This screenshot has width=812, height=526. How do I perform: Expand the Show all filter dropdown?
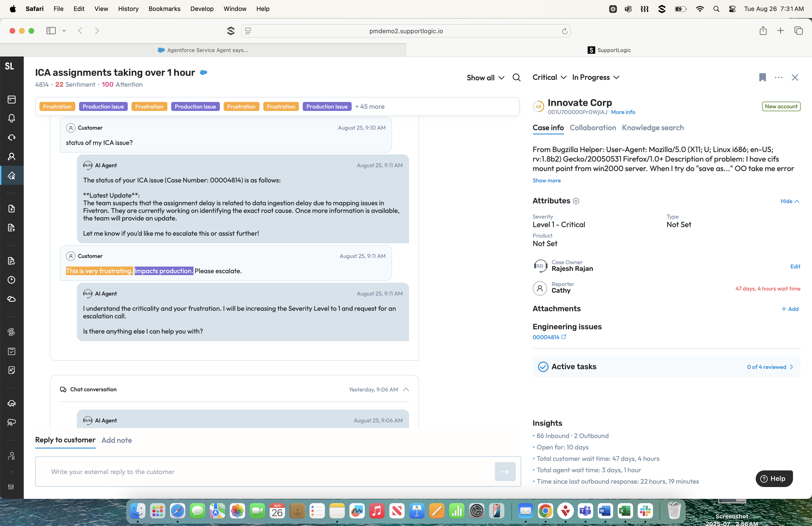pos(485,78)
